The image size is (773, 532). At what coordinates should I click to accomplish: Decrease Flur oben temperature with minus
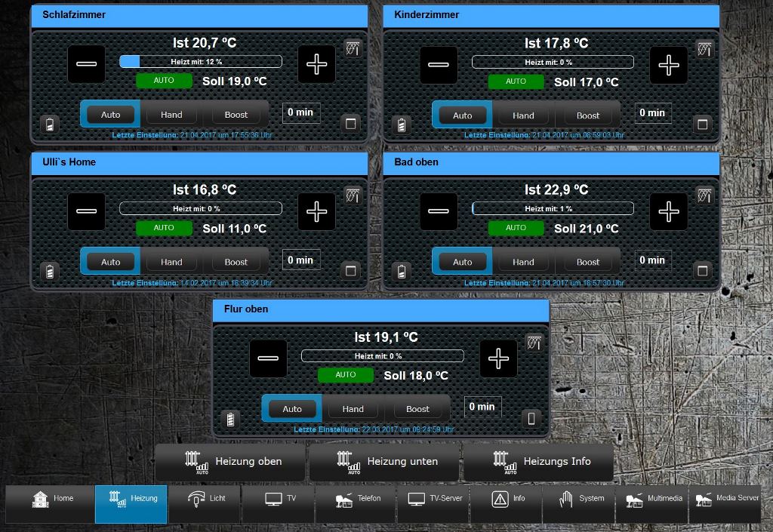point(268,358)
